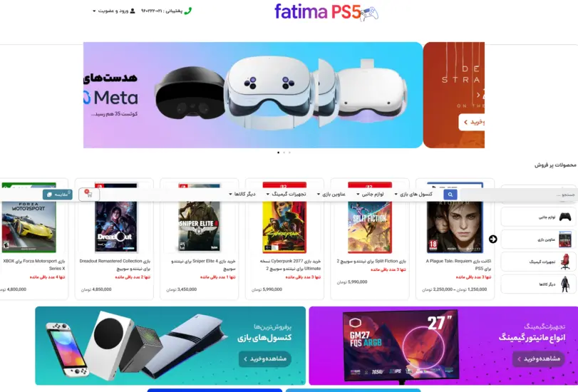578x392 pixels.
Task: Select the first slider pagination dot
Action: pos(279,153)
